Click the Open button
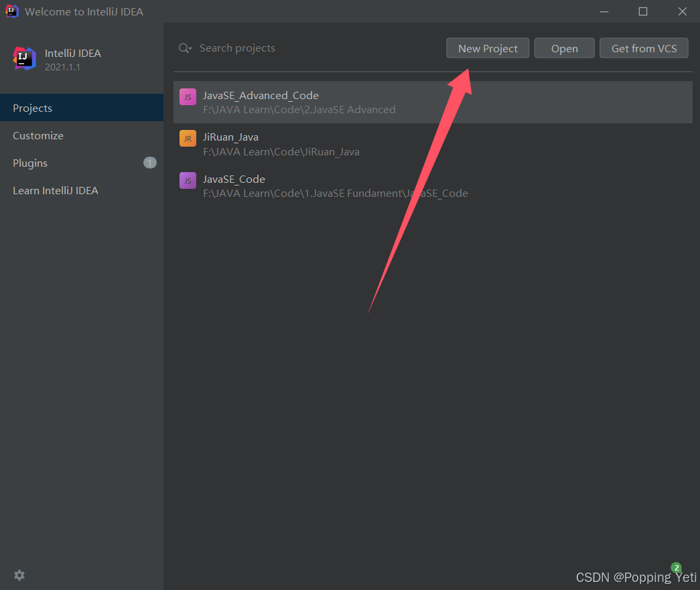This screenshot has height=590, width=700. [564, 48]
